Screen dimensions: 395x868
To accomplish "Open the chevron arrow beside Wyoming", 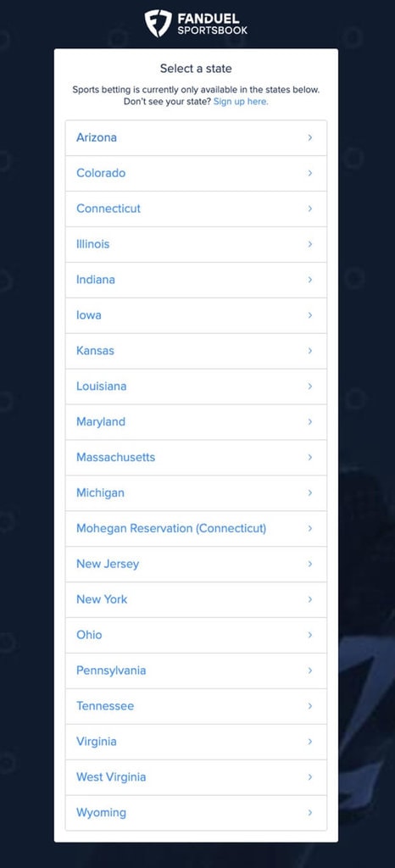I will coord(310,813).
